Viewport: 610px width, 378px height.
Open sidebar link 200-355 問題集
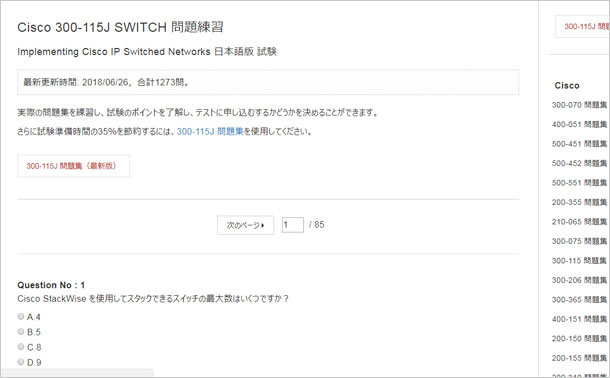pyautogui.click(x=579, y=202)
